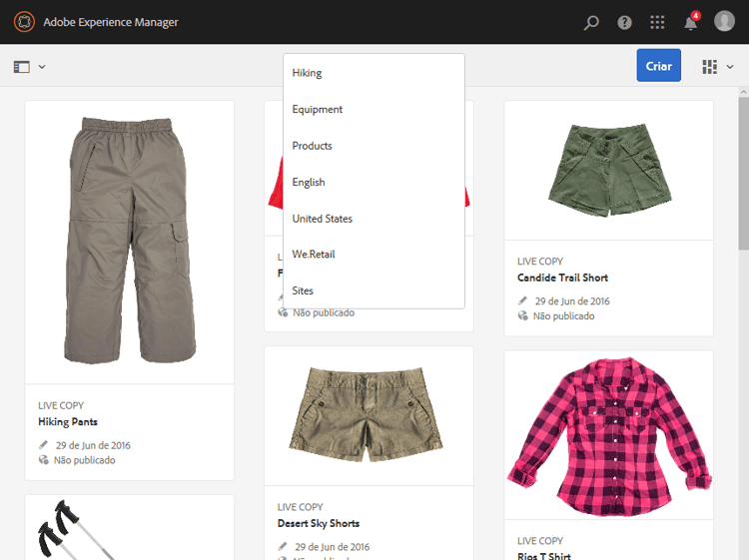Click LIVE COPY label on Desert Sky Shorts

click(x=301, y=507)
